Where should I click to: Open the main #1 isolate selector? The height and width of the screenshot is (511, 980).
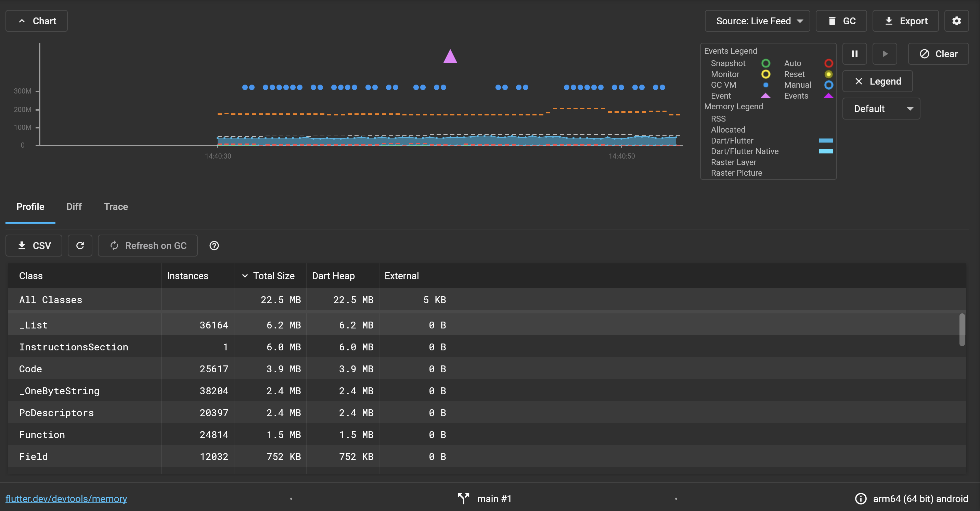pyautogui.click(x=484, y=498)
